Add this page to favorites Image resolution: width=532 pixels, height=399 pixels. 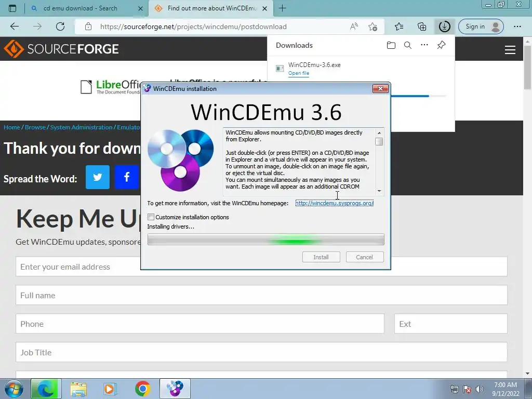click(x=373, y=26)
